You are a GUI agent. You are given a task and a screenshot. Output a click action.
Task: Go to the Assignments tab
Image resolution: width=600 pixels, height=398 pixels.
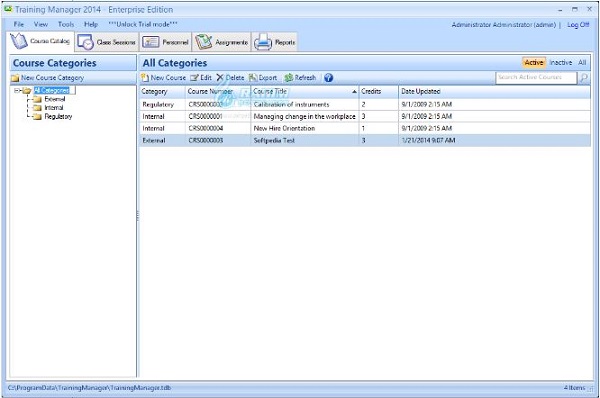222,42
